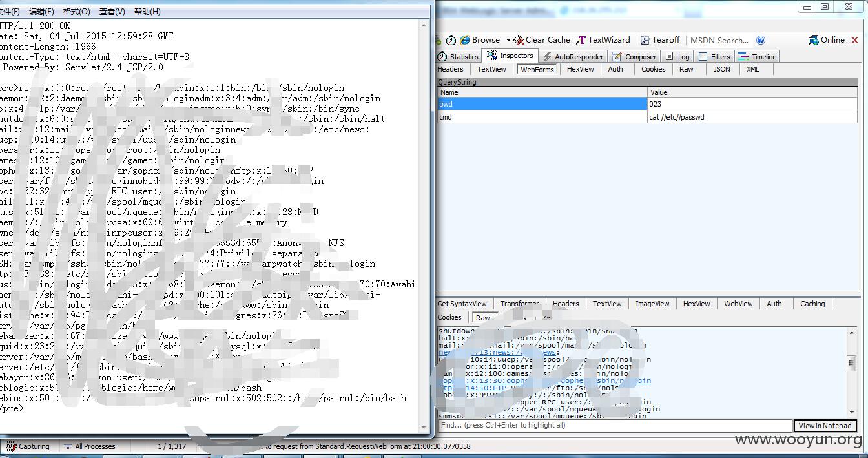Click Notepad scrollbar down arrow

(x=424, y=428)
